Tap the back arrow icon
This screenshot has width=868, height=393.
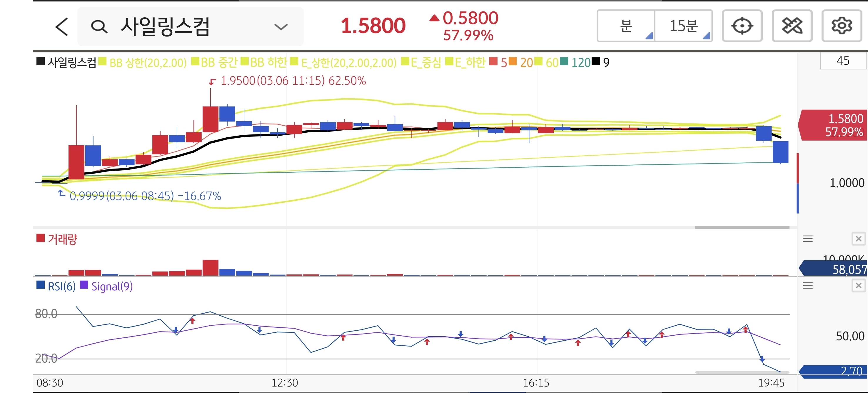62,27
